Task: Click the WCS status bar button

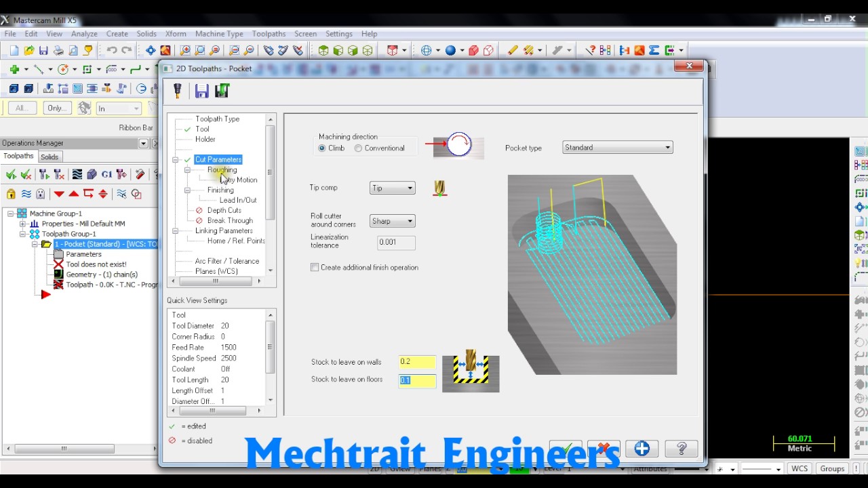Action: 800,469
